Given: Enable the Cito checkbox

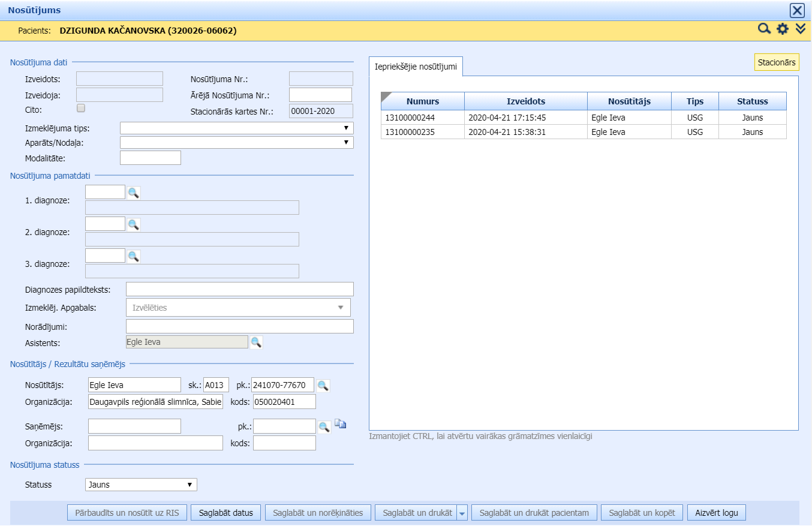Looking at the screenshot, I should [x=81, y=109].
